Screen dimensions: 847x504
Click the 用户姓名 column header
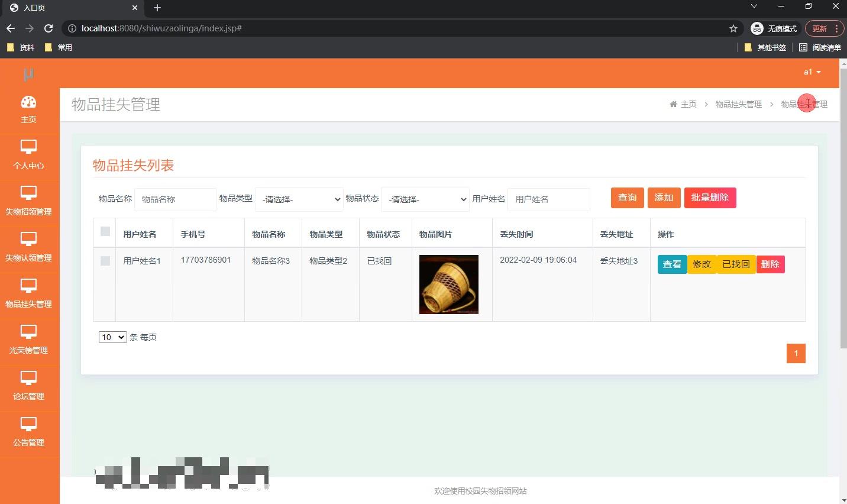click(140, 234)
